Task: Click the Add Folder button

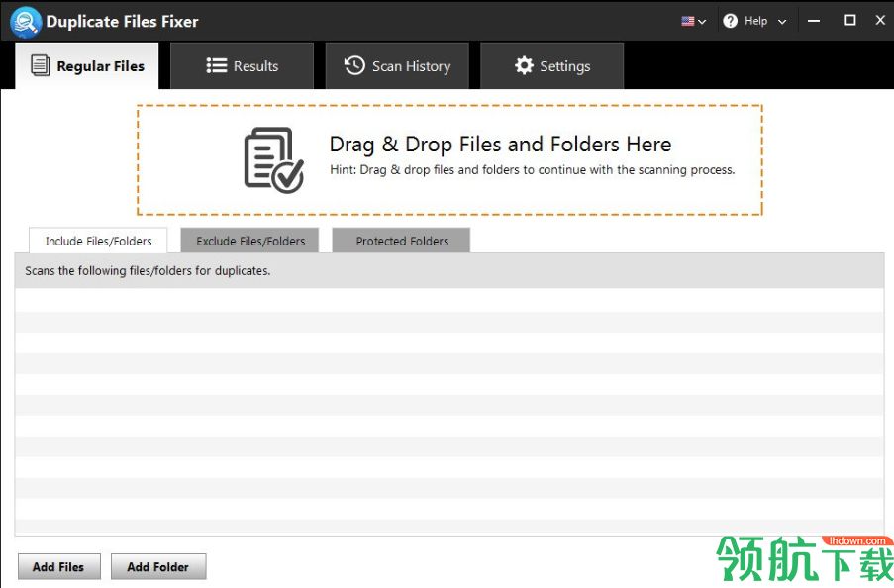Action: pyautogui.click(x=158, y=567)
